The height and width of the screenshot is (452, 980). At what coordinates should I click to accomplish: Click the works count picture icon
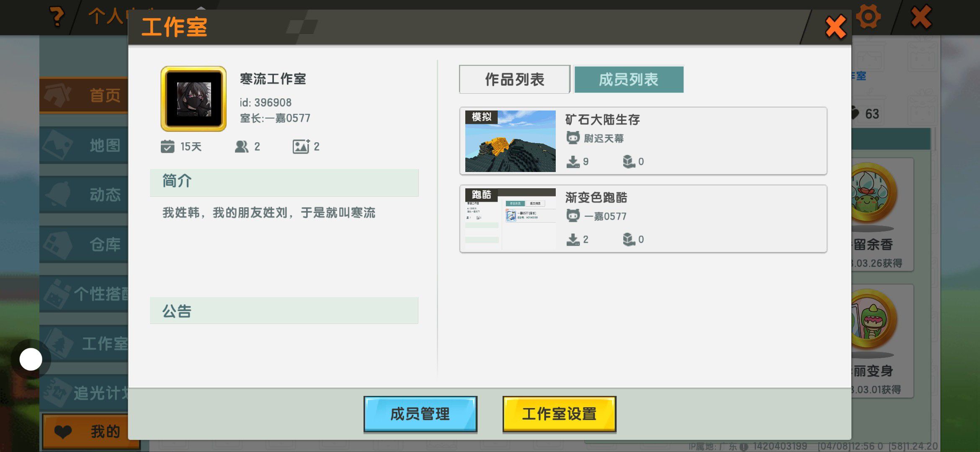tap(301, 146)
